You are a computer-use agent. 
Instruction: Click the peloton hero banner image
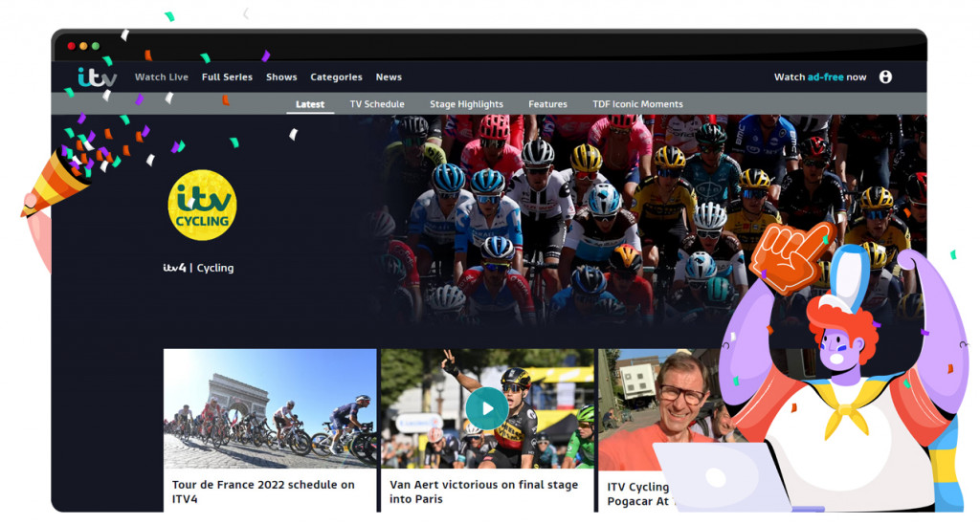point(650,220)
